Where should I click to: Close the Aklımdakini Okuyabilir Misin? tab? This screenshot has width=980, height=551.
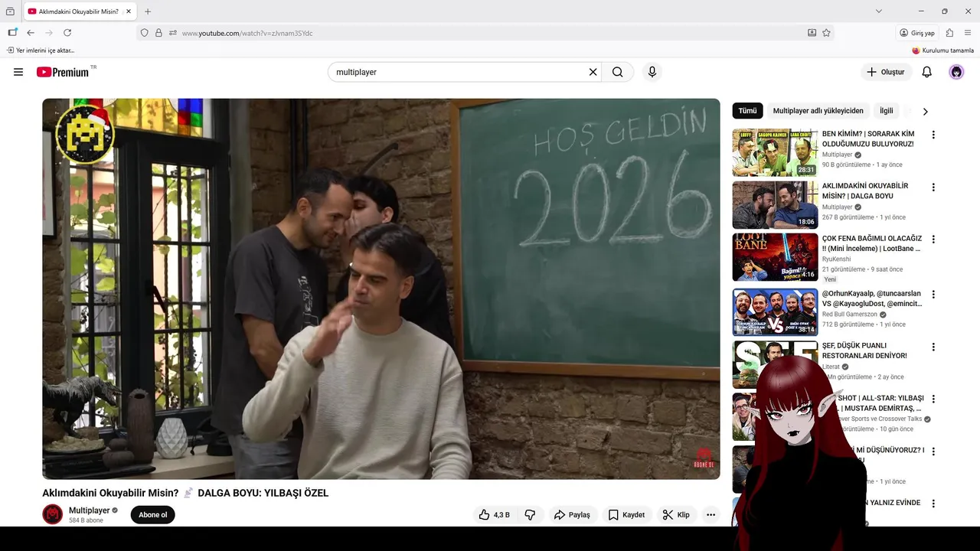click(128, 11)
